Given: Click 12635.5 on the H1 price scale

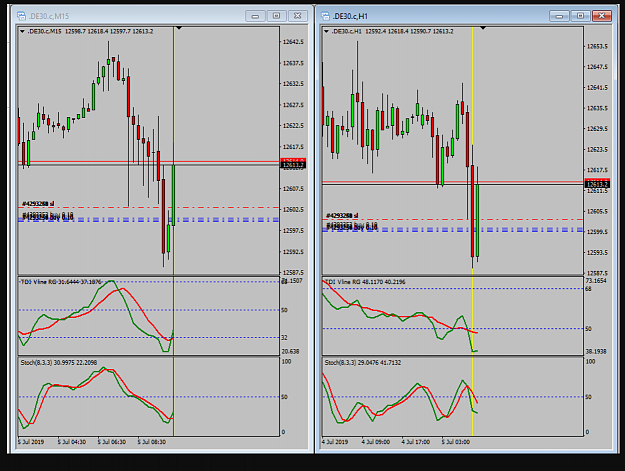Looking at the screenshot, I should (597, 108).
